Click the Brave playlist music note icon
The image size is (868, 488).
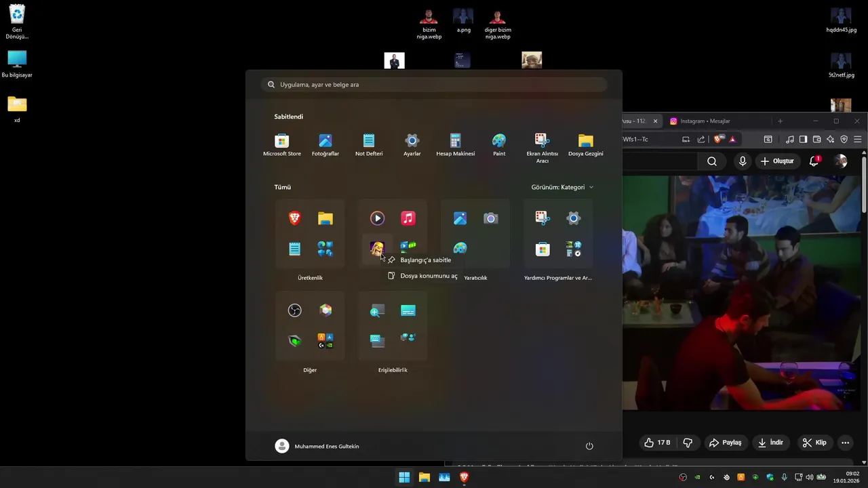pyautogui.click(x=790, y=140)
